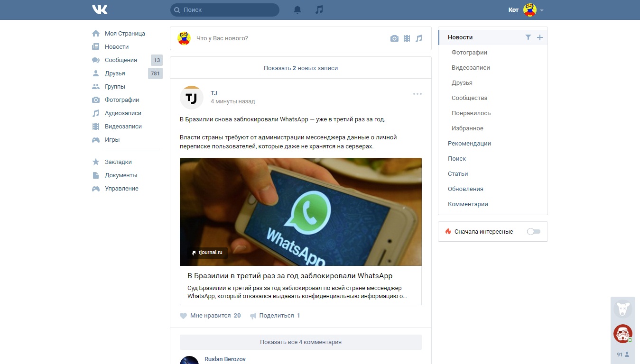Viewport: 640px width, 364px height.
Task: Select Понравилось filter
Action: [x=471, y=113]
